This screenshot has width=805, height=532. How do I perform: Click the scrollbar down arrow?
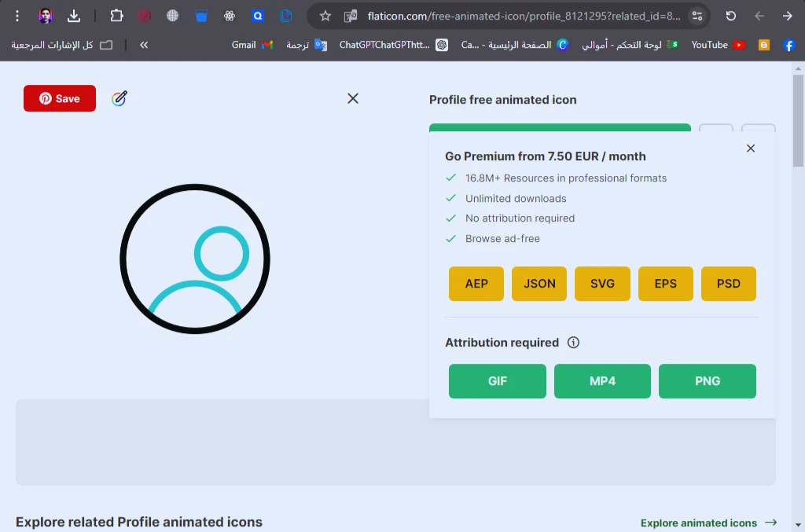(798, 525)
